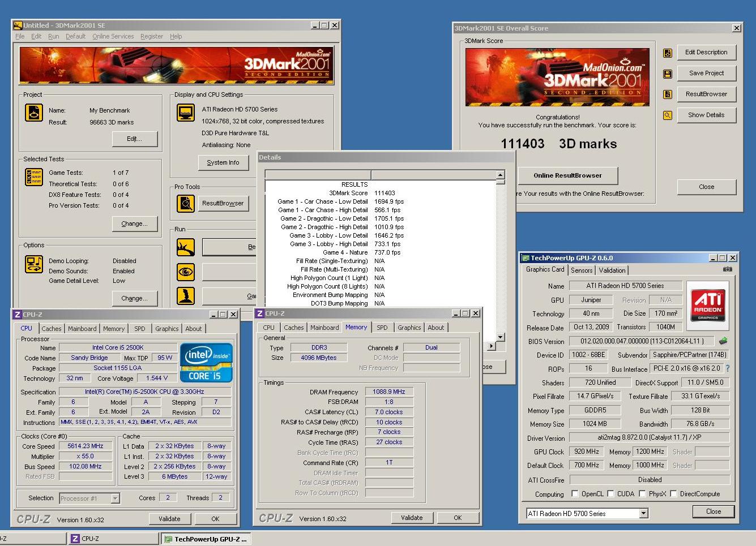
Task: Click the Edit... button in Project section
Action: (134, 139)
